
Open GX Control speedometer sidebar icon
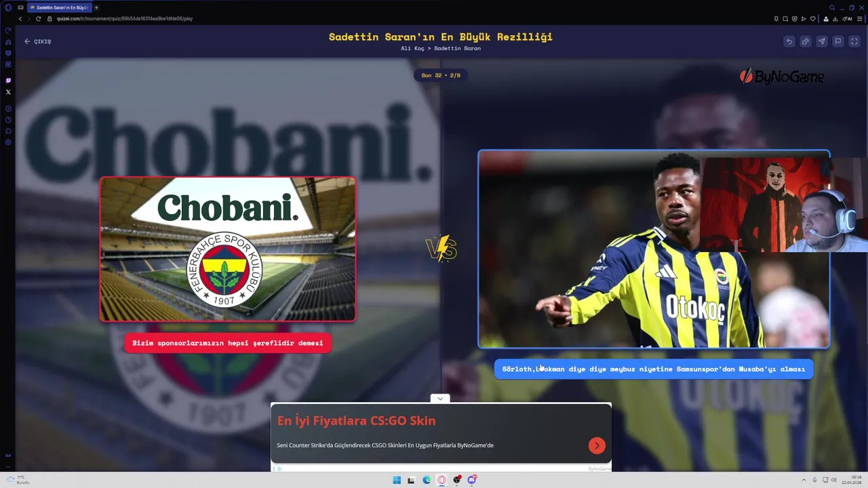click(x=8, y=30)
